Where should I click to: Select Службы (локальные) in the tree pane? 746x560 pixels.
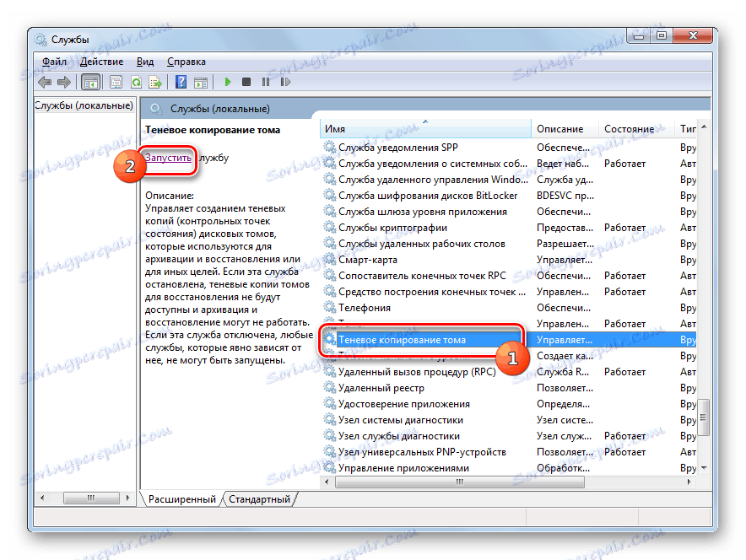84,105
